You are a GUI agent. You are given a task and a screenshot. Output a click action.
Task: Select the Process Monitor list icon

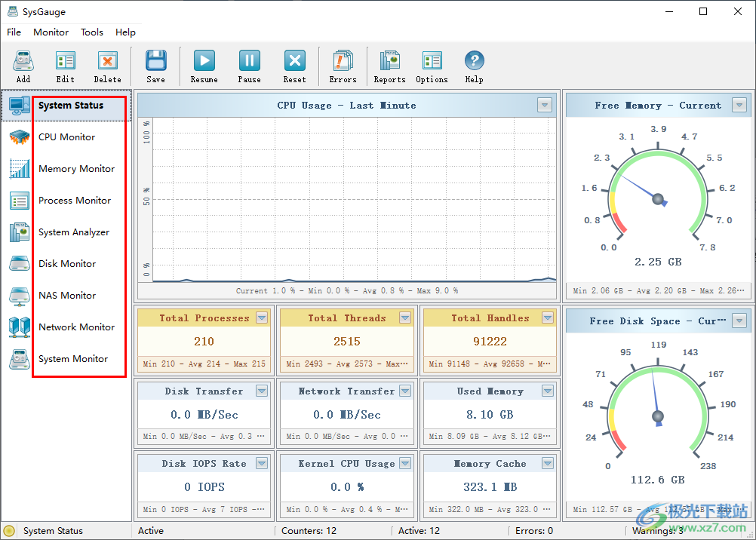tap(20, 201)
